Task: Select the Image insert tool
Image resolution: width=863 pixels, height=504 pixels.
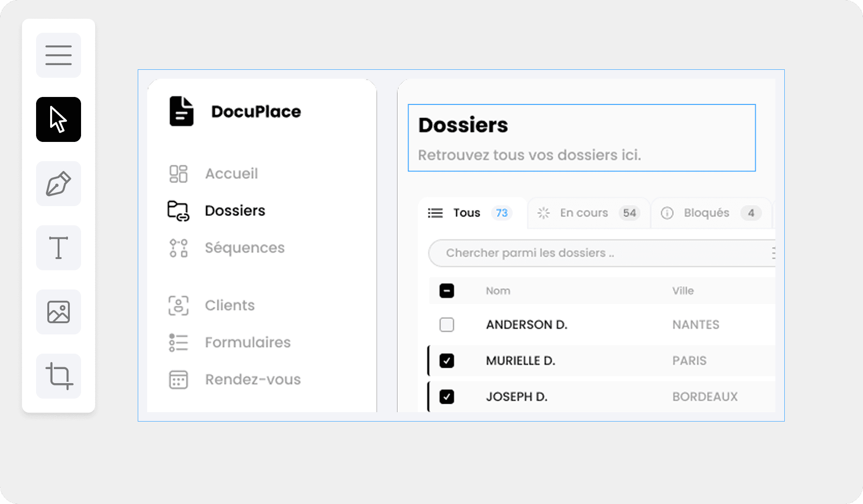Action: click(59, 312)
